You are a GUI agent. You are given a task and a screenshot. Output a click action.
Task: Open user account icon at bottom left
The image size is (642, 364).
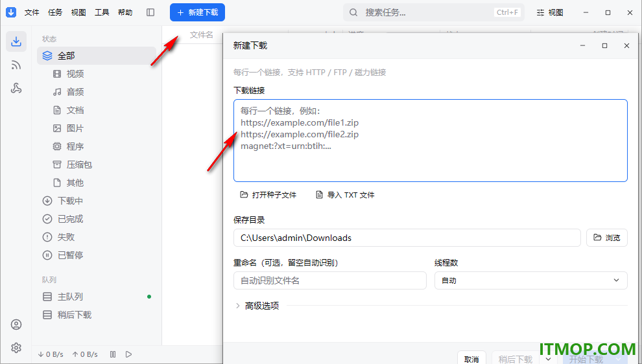point(16,324)
